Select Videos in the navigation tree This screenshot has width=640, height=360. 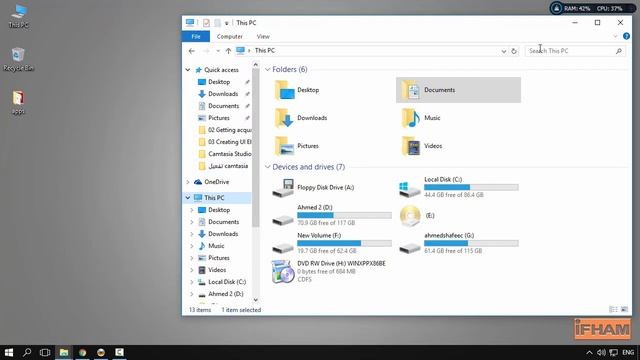(x=217, y=270)
